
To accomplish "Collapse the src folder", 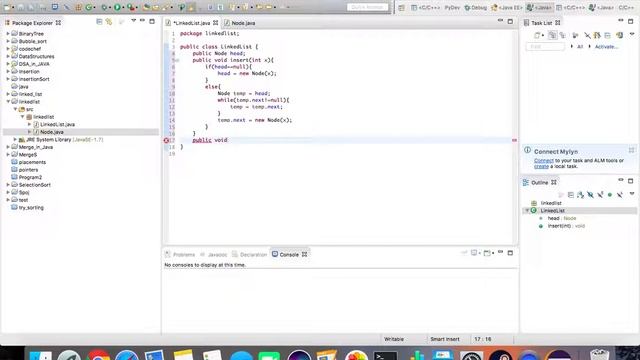I will [x=15, y=109].
